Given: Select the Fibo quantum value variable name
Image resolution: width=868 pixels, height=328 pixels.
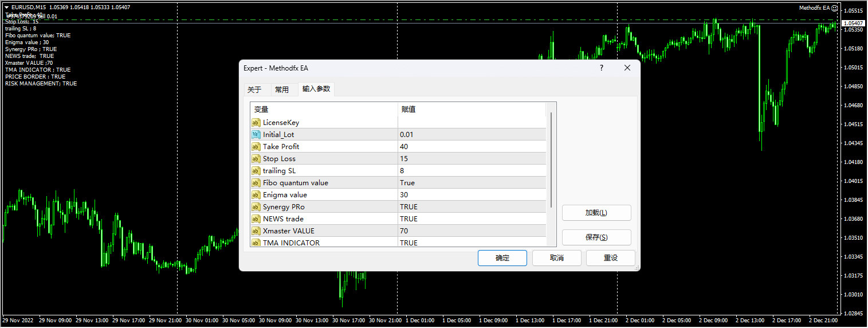Looking at the screenshot, I should pos(296,183).
